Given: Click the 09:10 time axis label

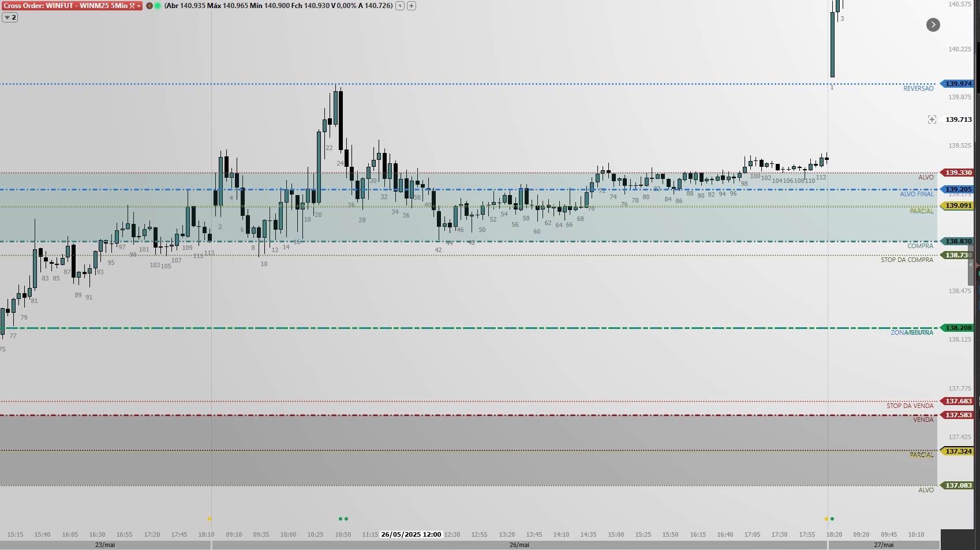Looking at the screenshot, I should tap(234, 534).
